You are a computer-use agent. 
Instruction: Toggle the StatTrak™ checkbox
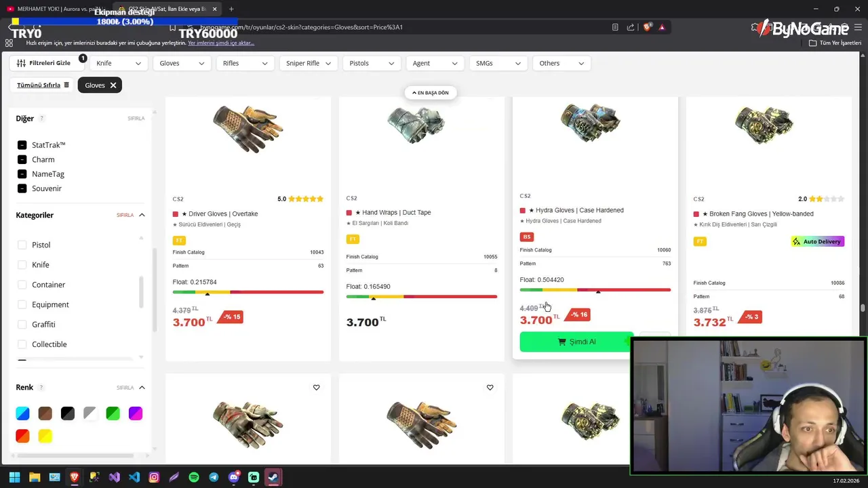(22, 145)
